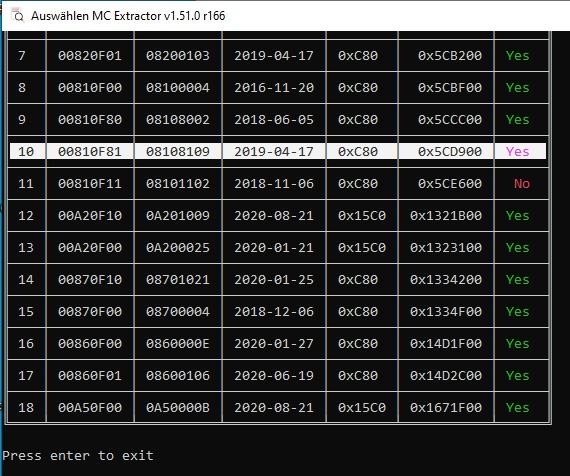The width and height of the screenshot is (570, 476).
Task: Click the red No value
Action: [x=522, y=184]
